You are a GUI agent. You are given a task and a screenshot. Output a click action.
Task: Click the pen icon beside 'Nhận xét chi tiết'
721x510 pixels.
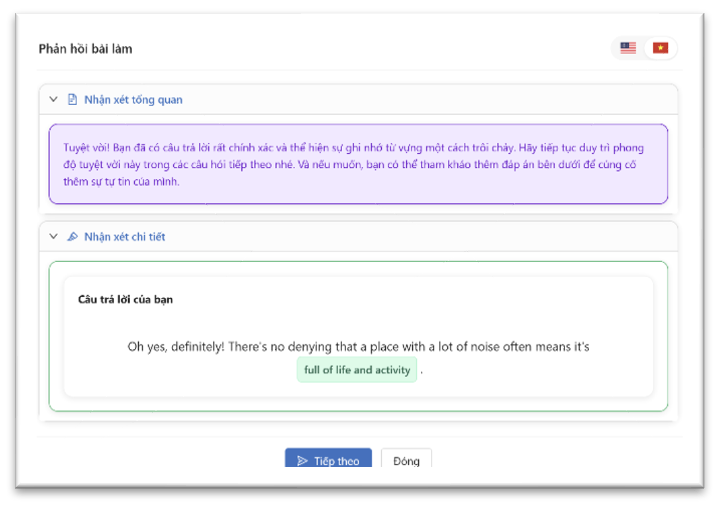click(x=72, y=237)
